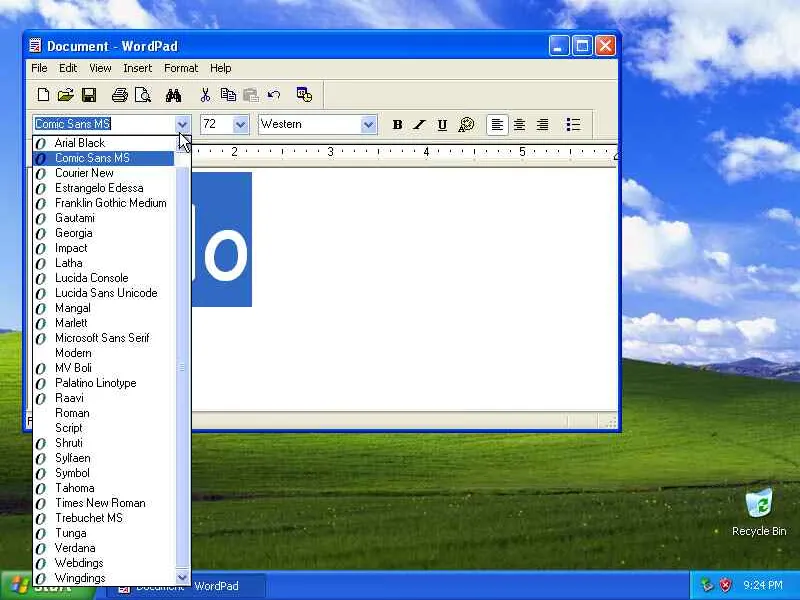Copy selection with the Copy icon
Image resolution: width=800 pixels, height=600 pixels.
pyautogui.click(x=228, y=95)
